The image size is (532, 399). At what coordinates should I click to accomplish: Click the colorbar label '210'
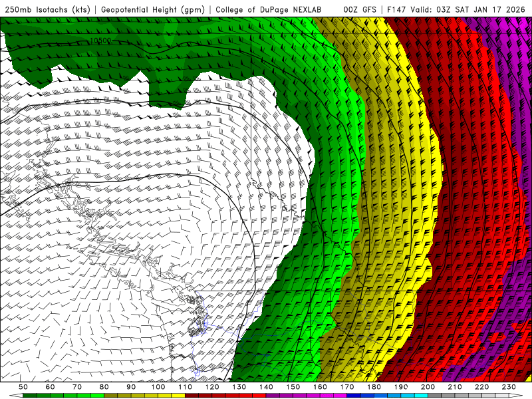[x=455, y=387]
